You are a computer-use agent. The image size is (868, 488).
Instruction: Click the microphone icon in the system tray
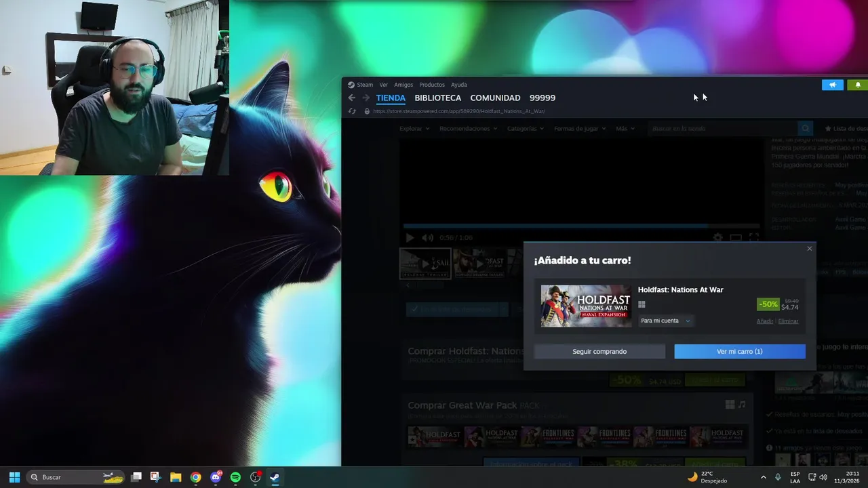coord(778,477)
